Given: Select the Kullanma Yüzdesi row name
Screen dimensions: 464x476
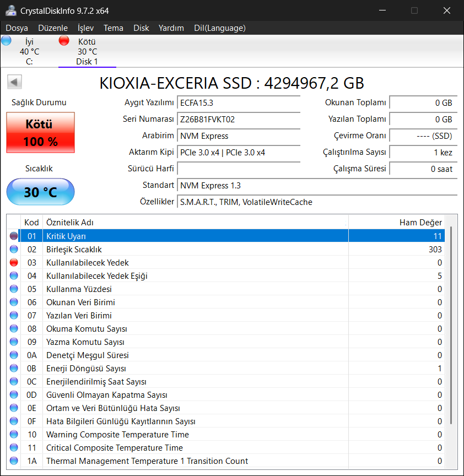Looking at the screenshot, I should [x=79, y=289].
